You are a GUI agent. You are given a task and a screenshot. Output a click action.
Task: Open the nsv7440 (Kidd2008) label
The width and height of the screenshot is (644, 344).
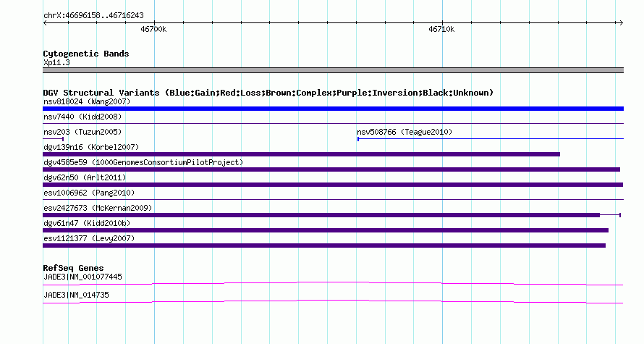[82, 117]
